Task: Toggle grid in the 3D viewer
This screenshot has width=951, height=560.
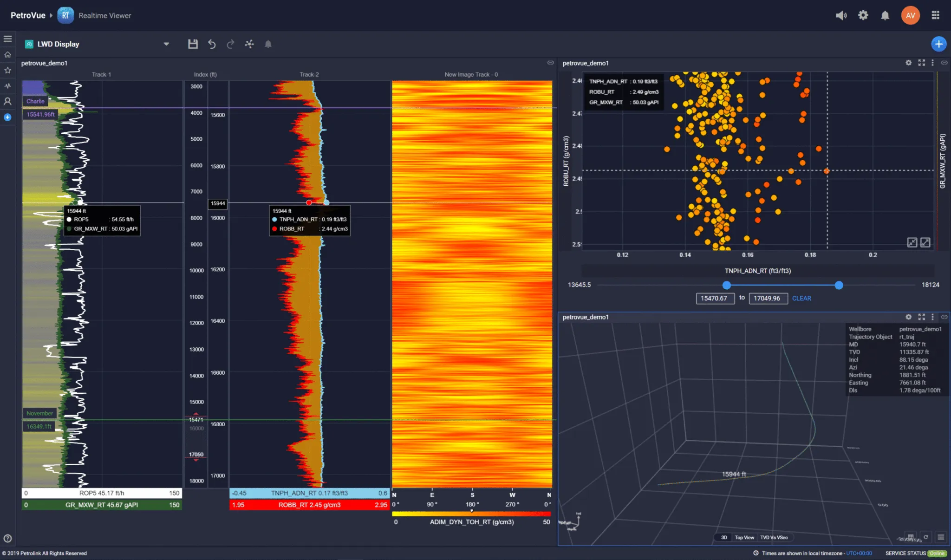Action: coord(911,537)
